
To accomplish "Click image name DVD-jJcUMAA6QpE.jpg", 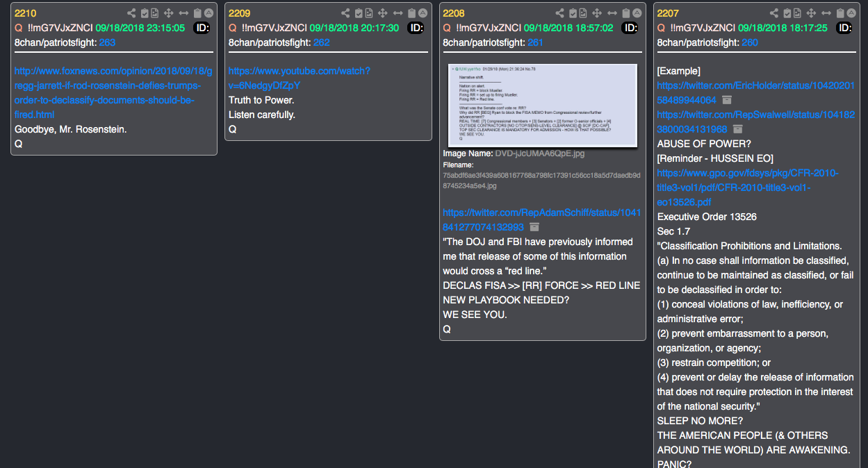I will pos(540,153).
